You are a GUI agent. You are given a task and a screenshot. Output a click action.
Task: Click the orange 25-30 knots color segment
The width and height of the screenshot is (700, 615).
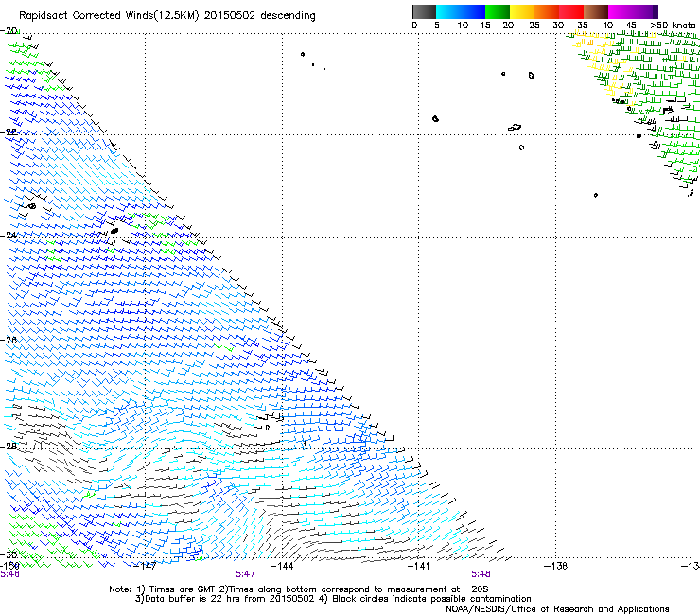tap(547, 11)
